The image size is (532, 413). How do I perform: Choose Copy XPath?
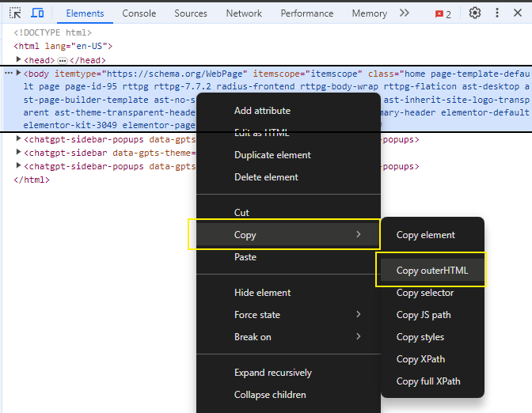coord(432,359)
